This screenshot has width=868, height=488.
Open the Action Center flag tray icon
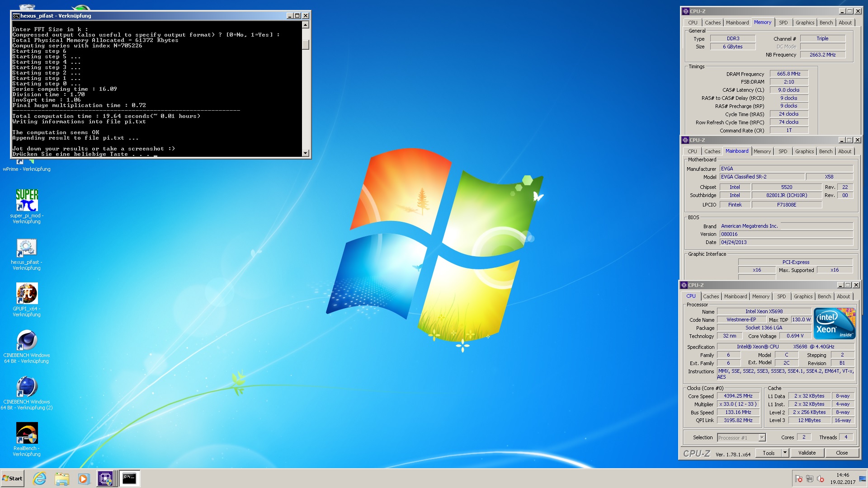[799, 479]
